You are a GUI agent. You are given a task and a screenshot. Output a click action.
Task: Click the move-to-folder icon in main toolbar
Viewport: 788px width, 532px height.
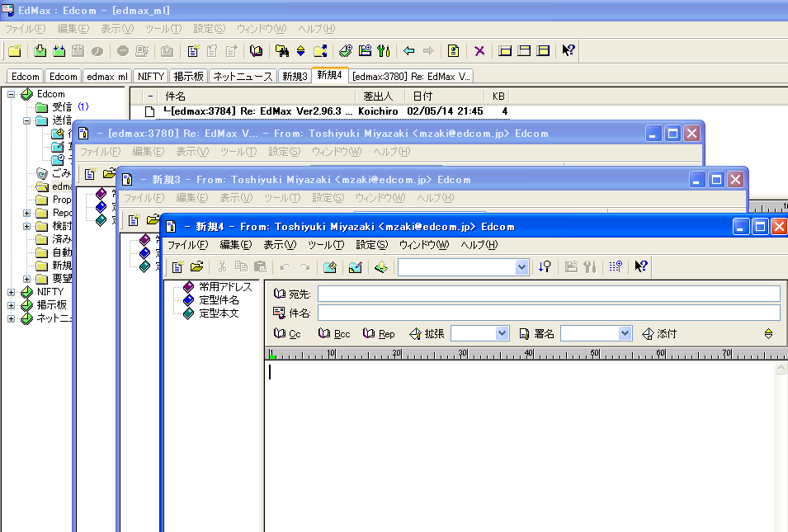pyautogui.click(x=320, y=51)
